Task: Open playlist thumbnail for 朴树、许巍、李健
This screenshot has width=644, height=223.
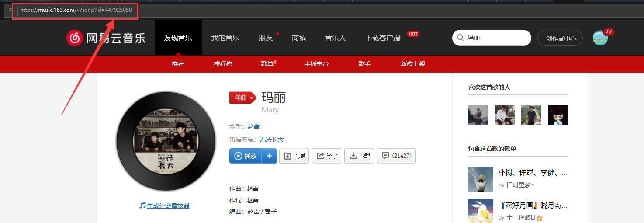Action: point(481,179)
